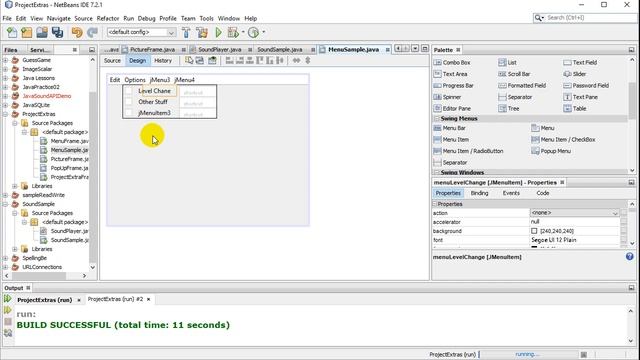Click the Save All toolbar icon
This screenshot has width=640, height=360.
click(x=57, y=32)
